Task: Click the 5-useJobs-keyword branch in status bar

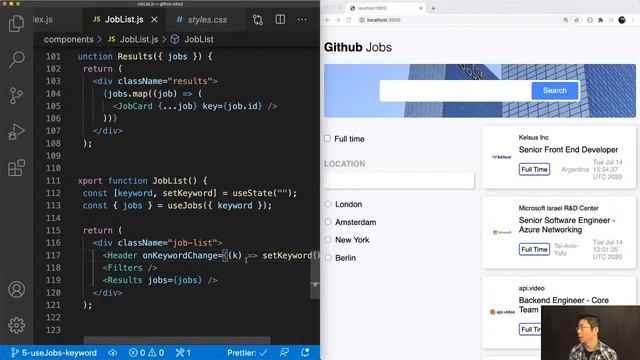Action: pyautogui.click(x=53, y=353)
